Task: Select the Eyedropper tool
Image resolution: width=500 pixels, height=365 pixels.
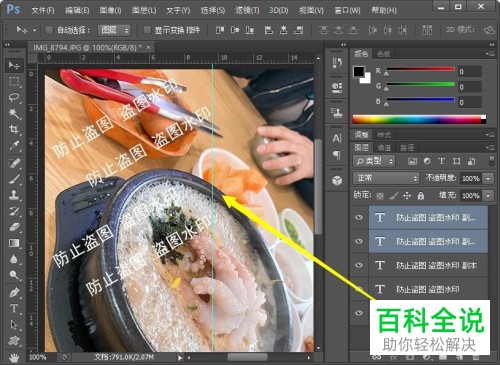Action: [14, 145]
